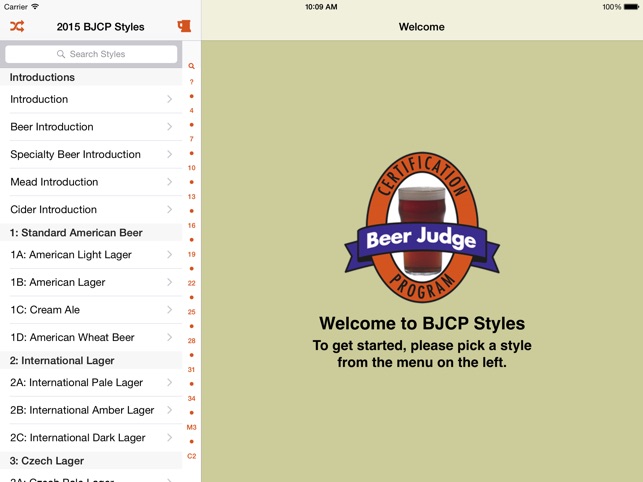The image size is (643, 482).
Task: Tap chevron on Introduction row
Action: (x=169, y=99)
